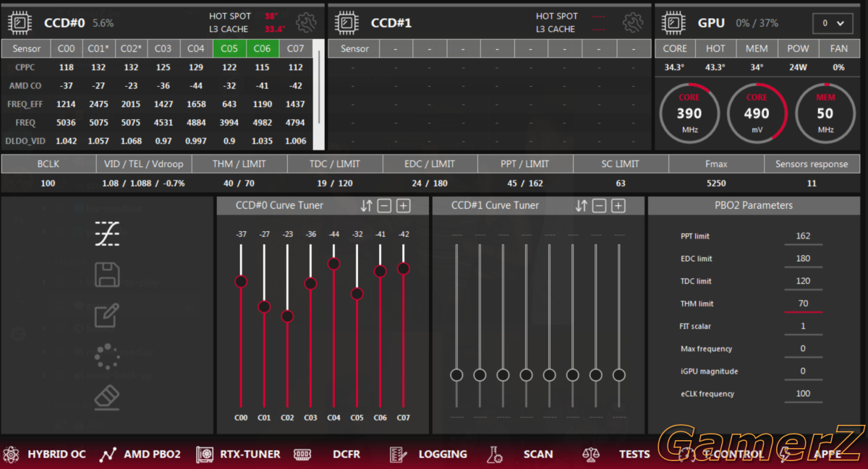Click the GPU CORE temperature header

pyautogui.click(x=675, y=48)
